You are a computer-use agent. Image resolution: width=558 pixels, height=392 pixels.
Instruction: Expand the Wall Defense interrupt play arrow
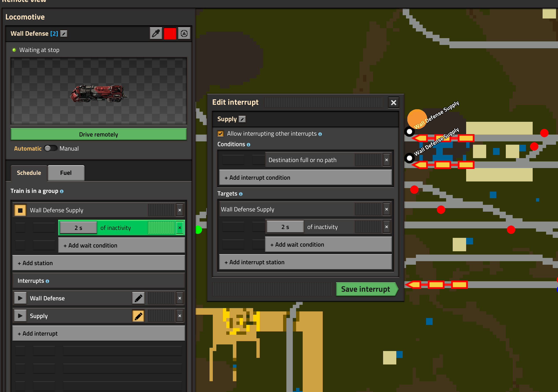tap(20, 298)
